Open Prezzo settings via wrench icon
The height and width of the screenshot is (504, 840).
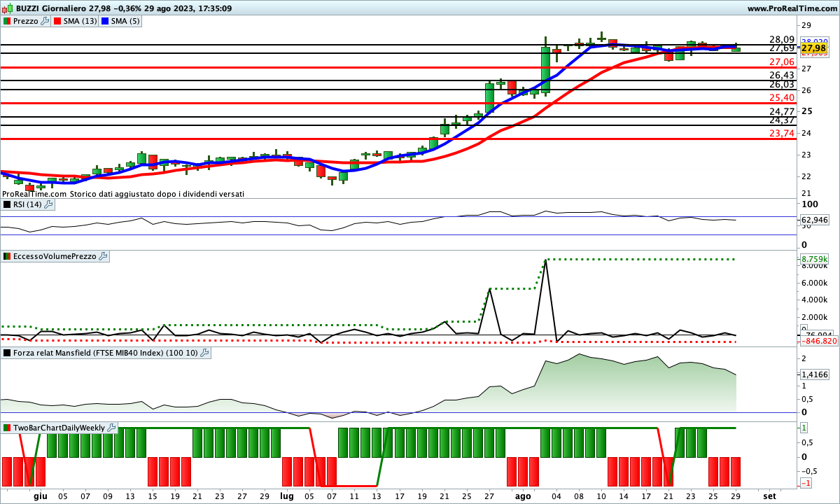click(45, 21)
